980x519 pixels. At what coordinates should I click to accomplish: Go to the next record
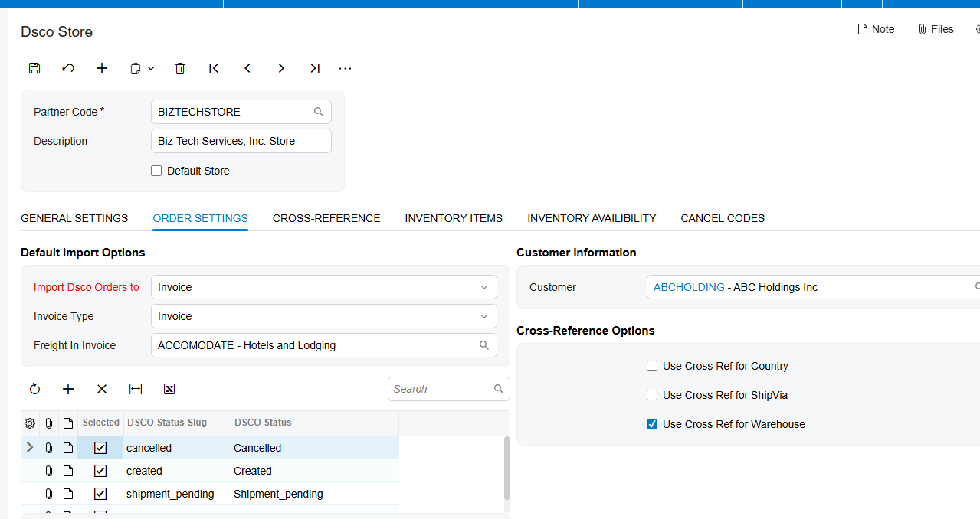point(281,68)
